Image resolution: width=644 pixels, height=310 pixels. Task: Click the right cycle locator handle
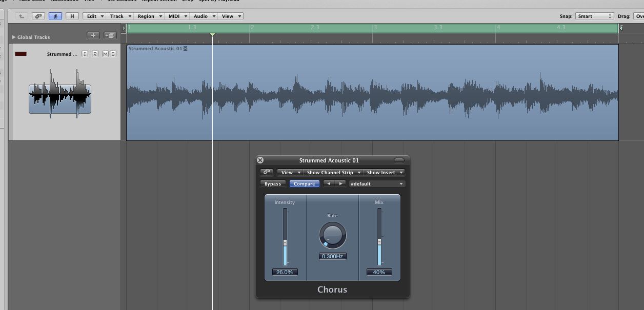620,28
